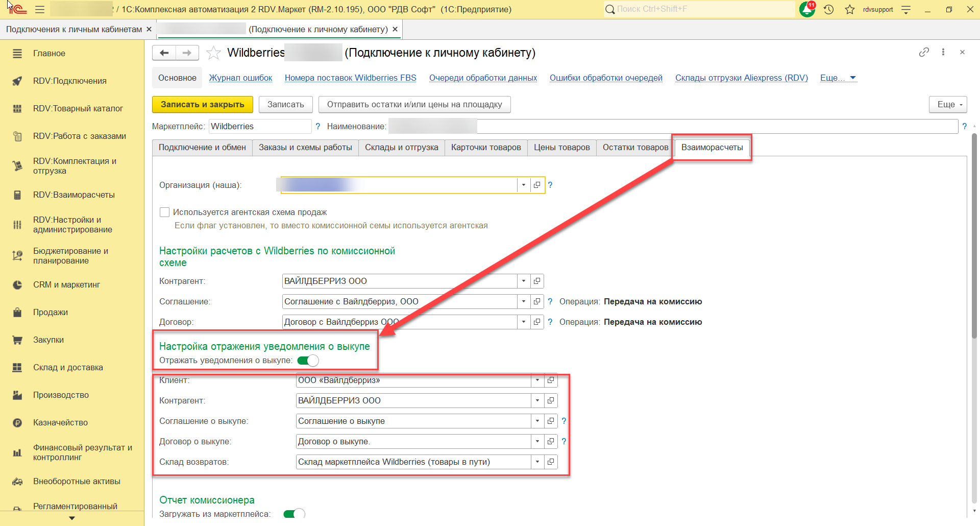
Task: Add this form to favorites star
Action: 213,53
